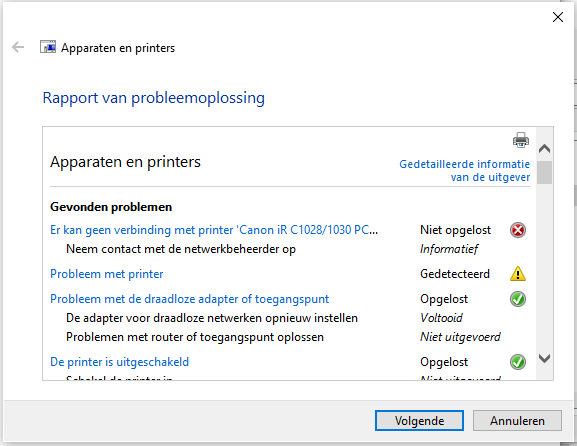Image resolution: width=577 pixels, height=446 pixels.
Task: Click the Volgende button
Action: 419,421
